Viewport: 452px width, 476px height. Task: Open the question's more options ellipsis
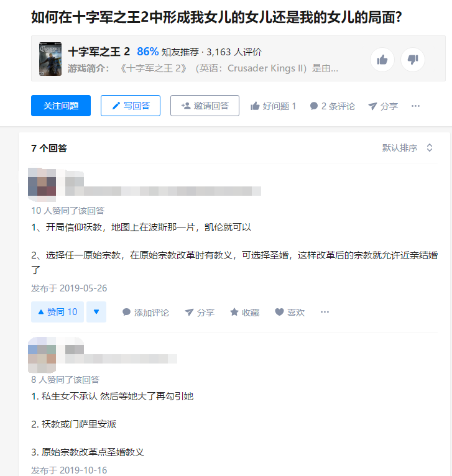click(415, 106)
